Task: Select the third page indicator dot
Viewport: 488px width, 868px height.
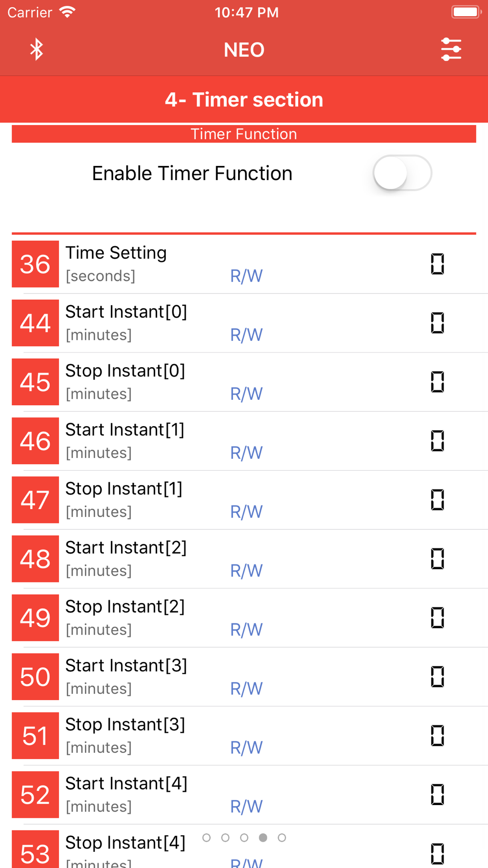Action: coord(244,838)
